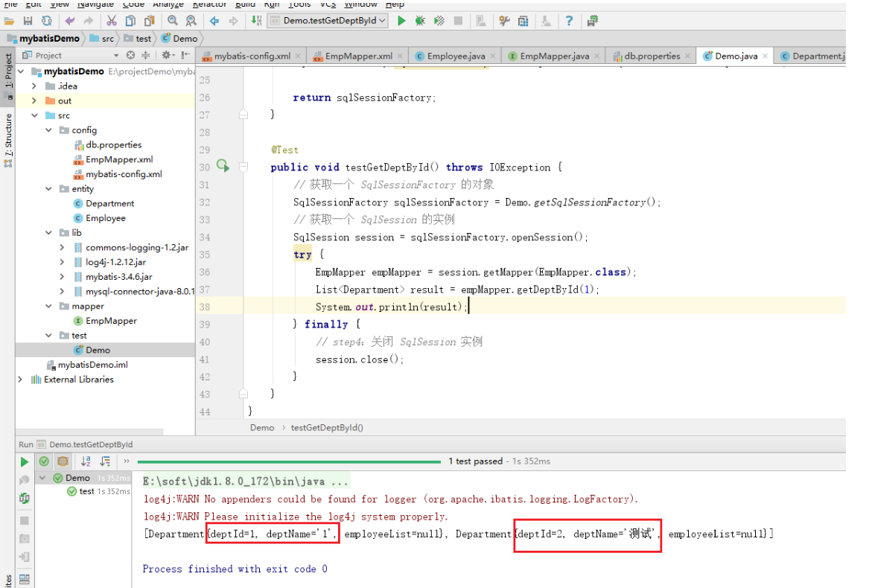
Task: Click the scroll-from-source target icon in Project panel
Action: point(130,55)
